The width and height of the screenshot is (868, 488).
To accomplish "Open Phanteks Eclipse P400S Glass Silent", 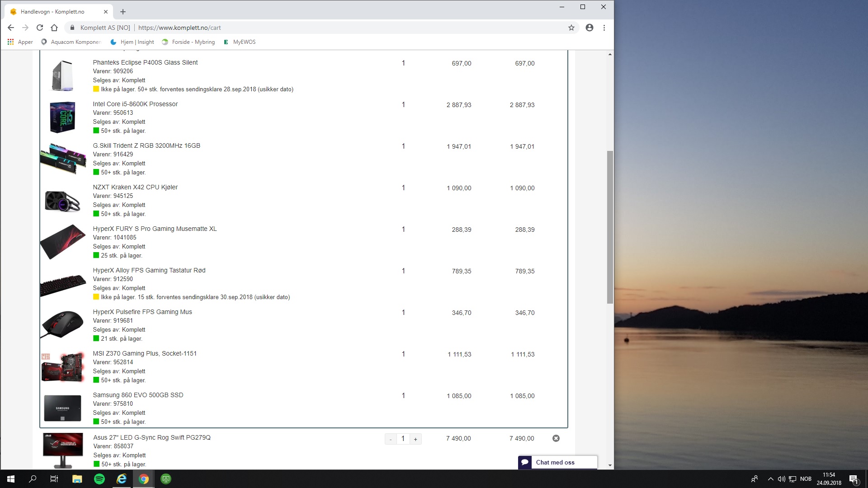I will coord(145,62).
